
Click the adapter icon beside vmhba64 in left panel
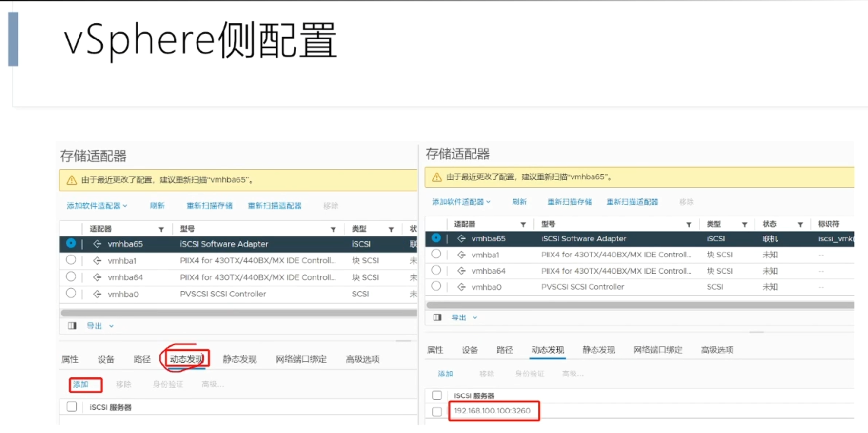tap(97, 277)
